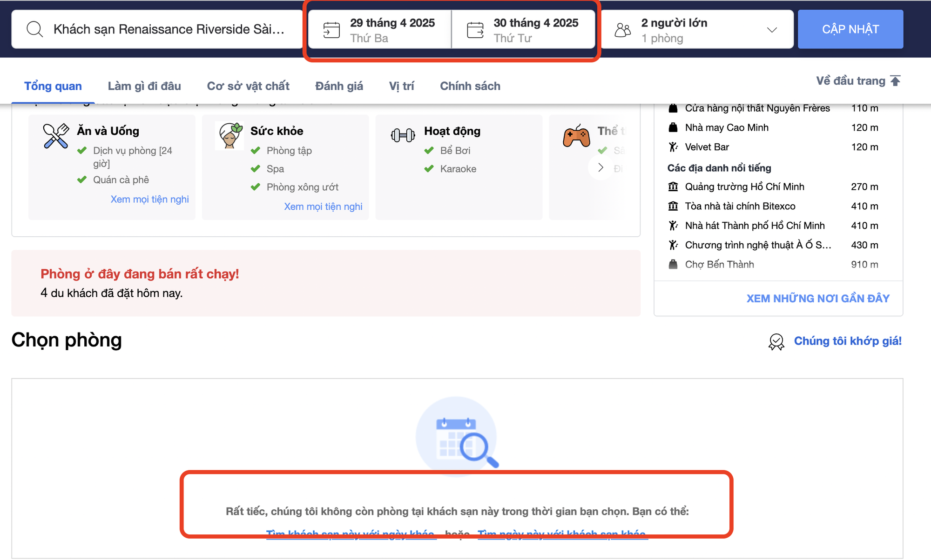Select the Vị trí tab
Image resolution: width=931 pixels, height=560 pixels.
click(x=401, y=86)
